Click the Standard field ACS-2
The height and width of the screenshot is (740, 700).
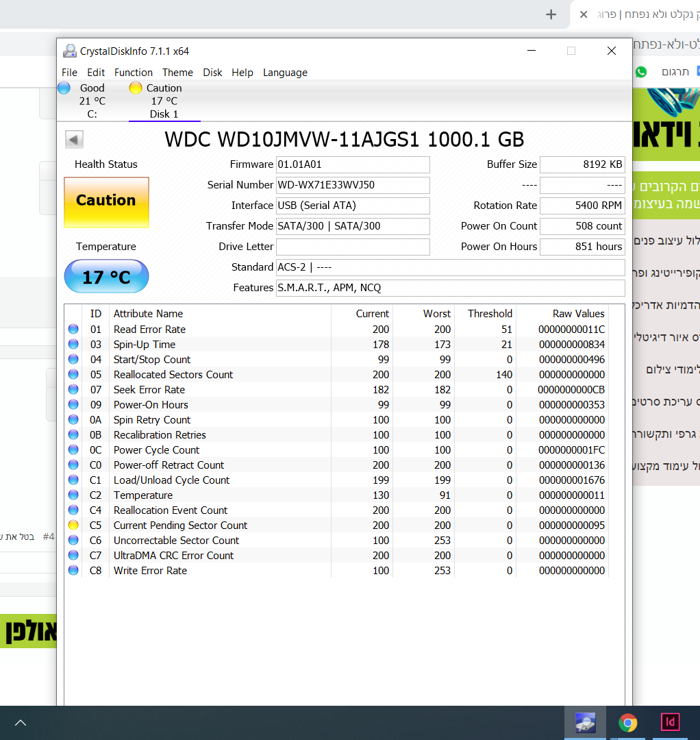click(x=451, y=267)
